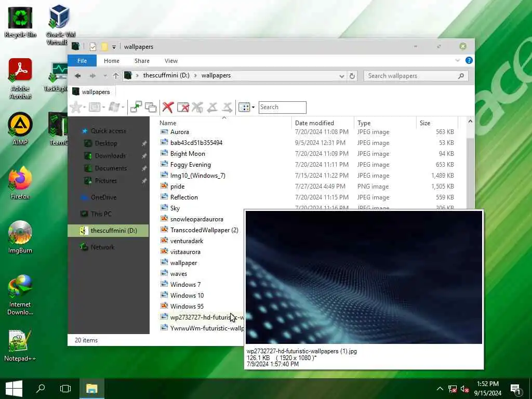Open the Windows Start button

click(14, 389)
